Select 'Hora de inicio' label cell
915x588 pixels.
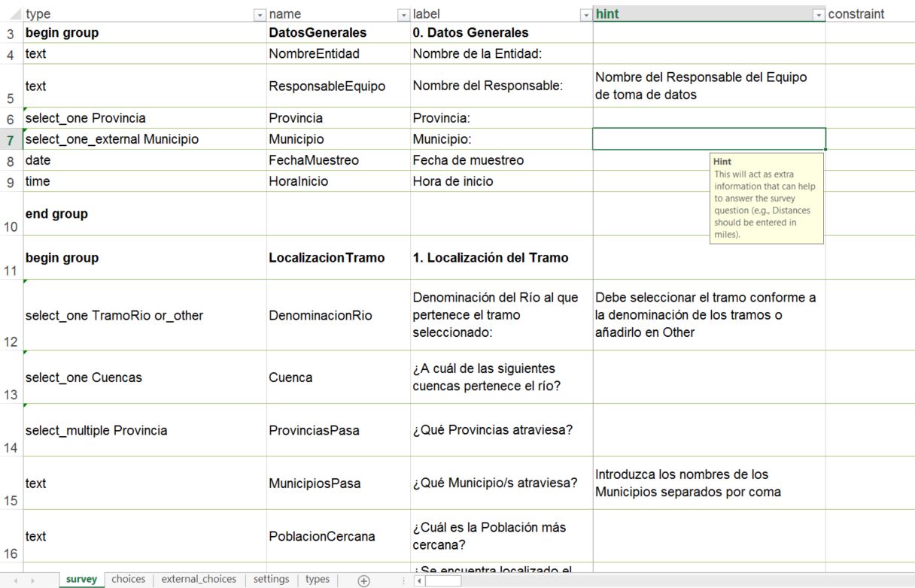(502, 181)
